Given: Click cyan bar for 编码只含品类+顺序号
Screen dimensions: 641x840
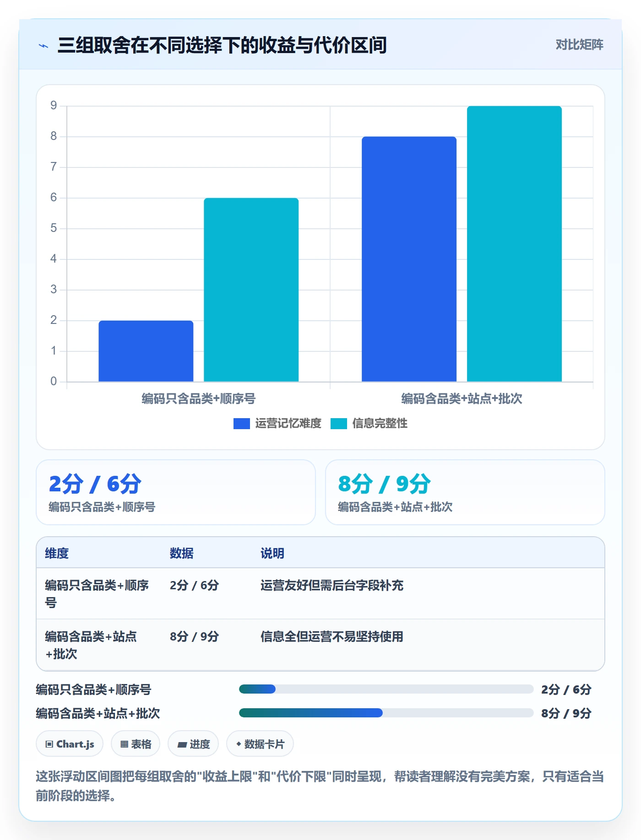Looking at the screenshot, I should pos(251,290).
